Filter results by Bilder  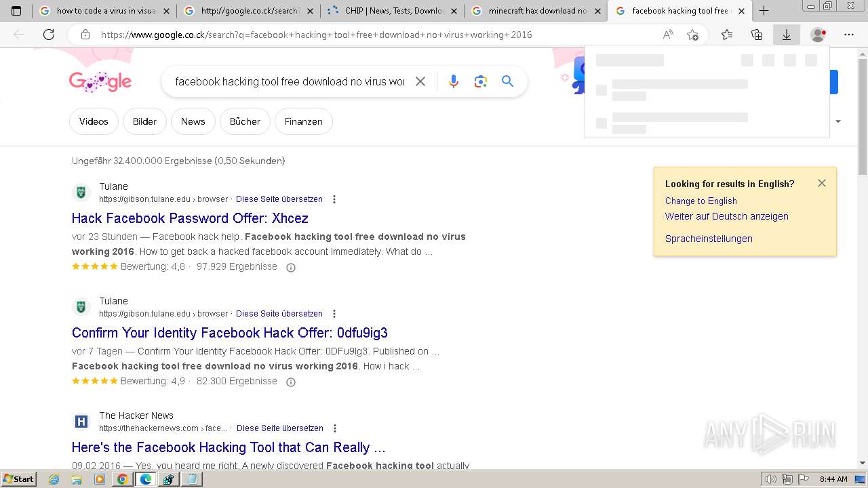click(144, 121)
